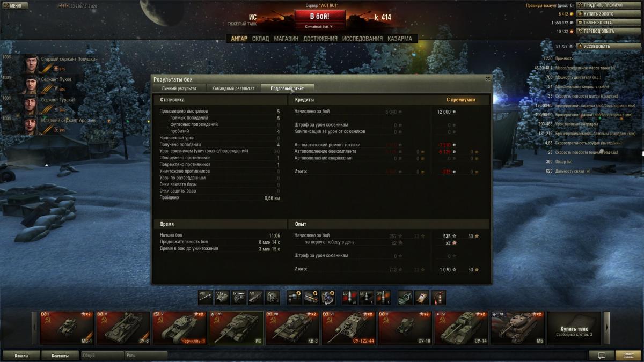Select the М6 tank in carousel
Screen dimensions: 644x362
tap(517, 328)
